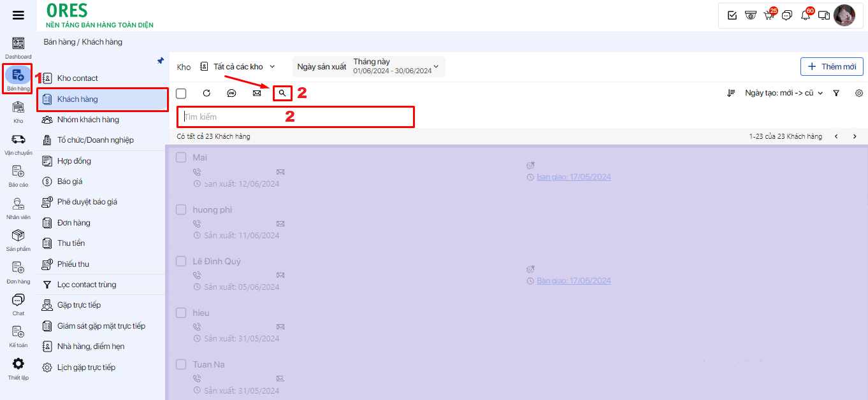Click the notification bell icon
Viewport: 868px width, 400px height.
[x=806, y=15]
